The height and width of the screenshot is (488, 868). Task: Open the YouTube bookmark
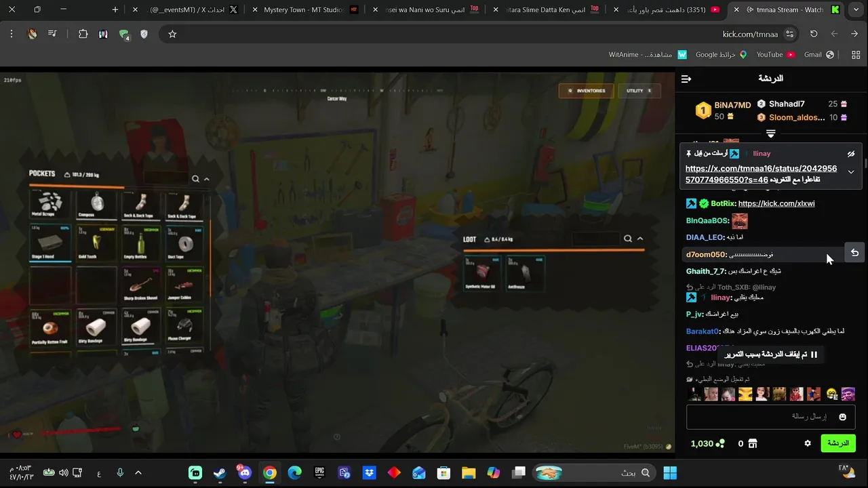pos(775,54)
